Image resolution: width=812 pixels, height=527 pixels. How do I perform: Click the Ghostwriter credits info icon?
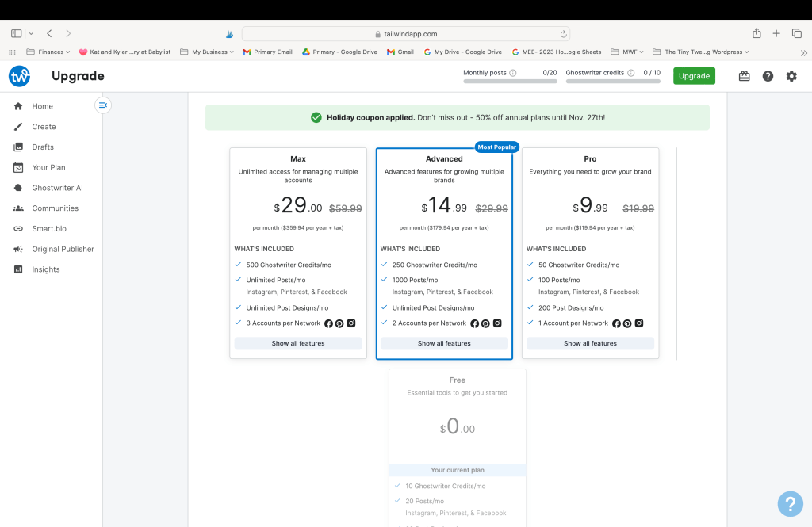(631, 73)
